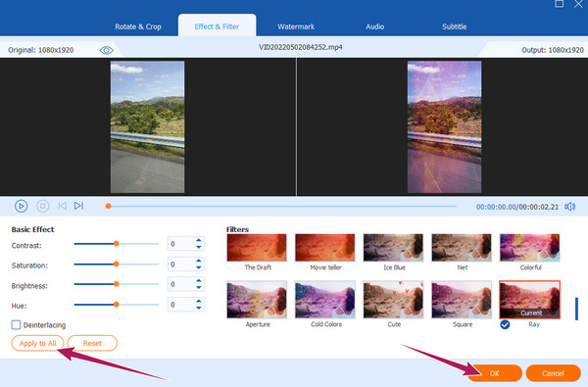Click the Apply to All button

(37, 343)
